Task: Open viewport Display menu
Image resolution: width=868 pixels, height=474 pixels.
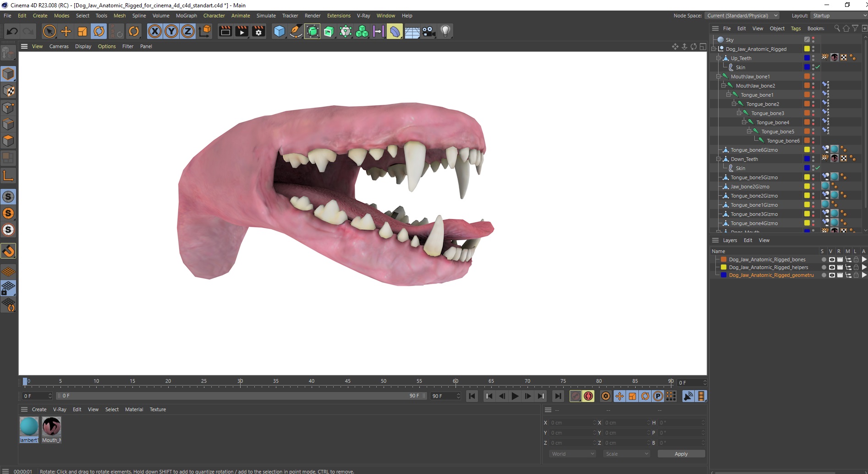Action: click(83, 46)
